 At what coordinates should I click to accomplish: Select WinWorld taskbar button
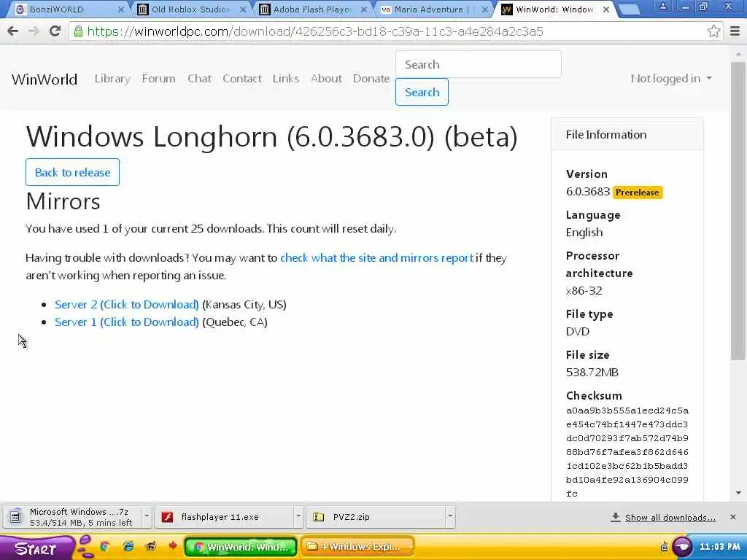click(241, 547)
